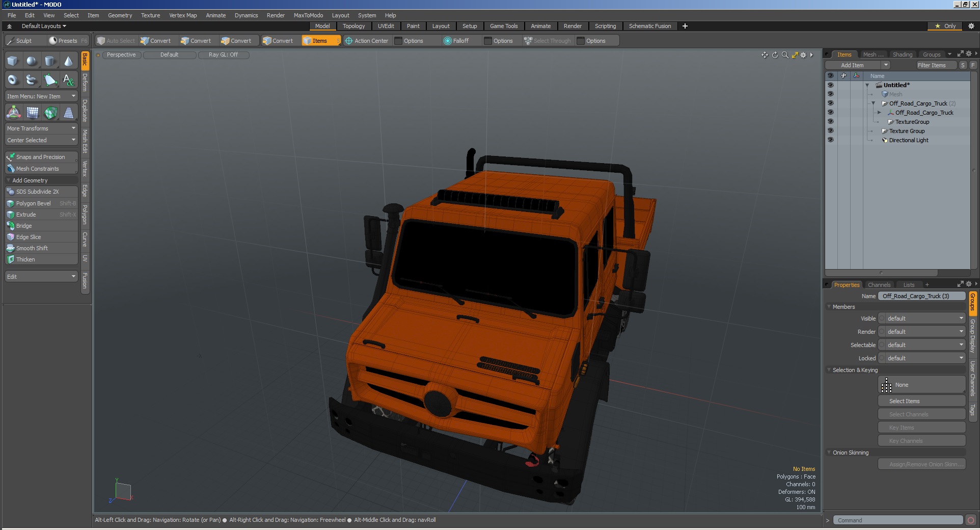Click Snaps and Precision button

(x=41, y=157)
